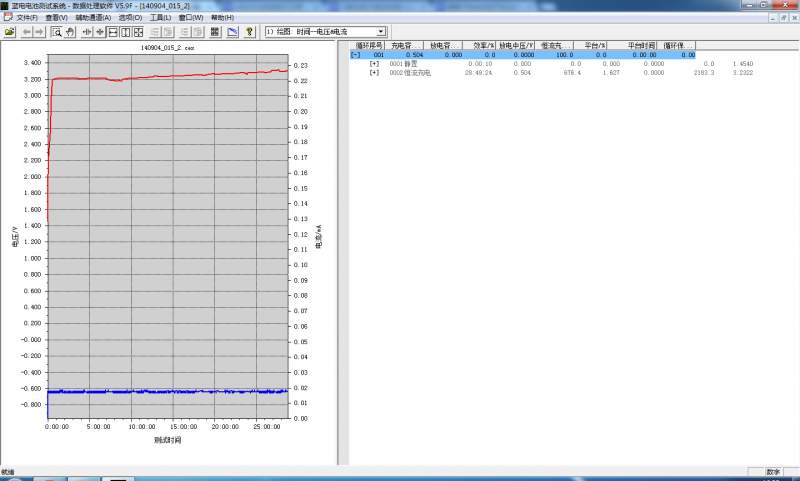This screenshot has height=481, width=800.
Task: Click the 放电容 column header
Action: tap(443, 45)
